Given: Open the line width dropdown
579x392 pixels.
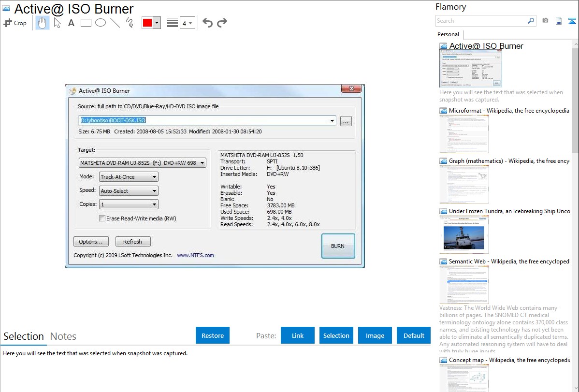Looking at the screenshot, I should (x=187, y=23).
